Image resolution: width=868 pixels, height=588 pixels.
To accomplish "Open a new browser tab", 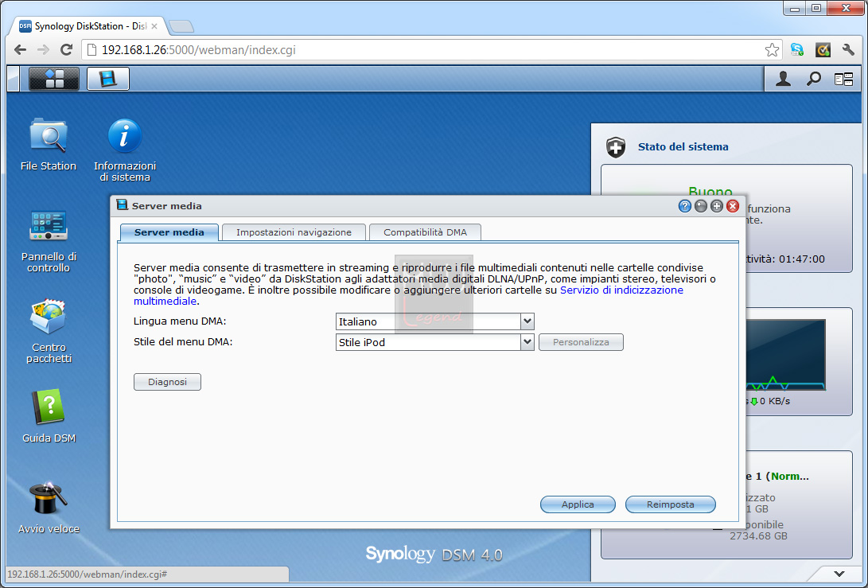I will coord(181,26).
